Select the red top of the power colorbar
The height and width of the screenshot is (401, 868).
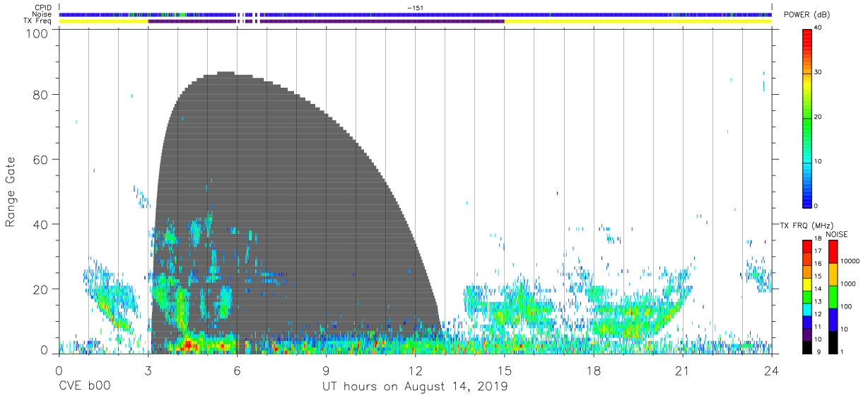click(x=807, y=37)
